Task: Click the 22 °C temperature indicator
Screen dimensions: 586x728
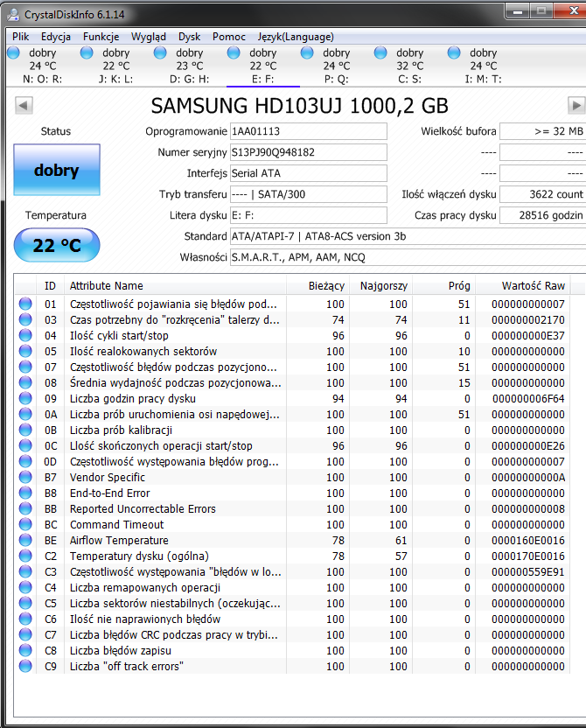Action: [57, 245]
